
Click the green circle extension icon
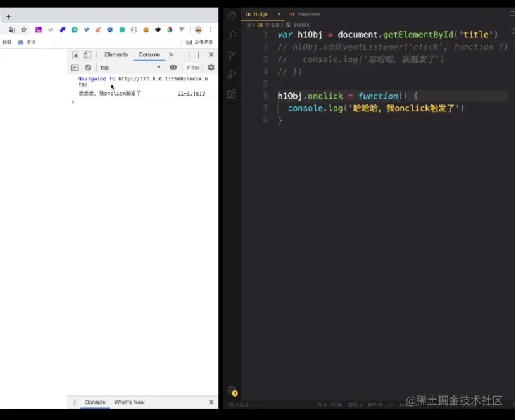tap(75, 30)
